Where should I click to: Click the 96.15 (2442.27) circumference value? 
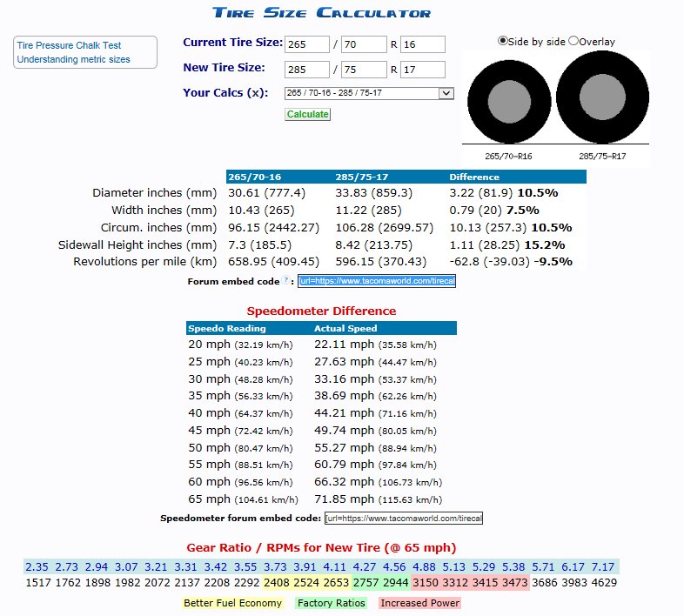273,228
